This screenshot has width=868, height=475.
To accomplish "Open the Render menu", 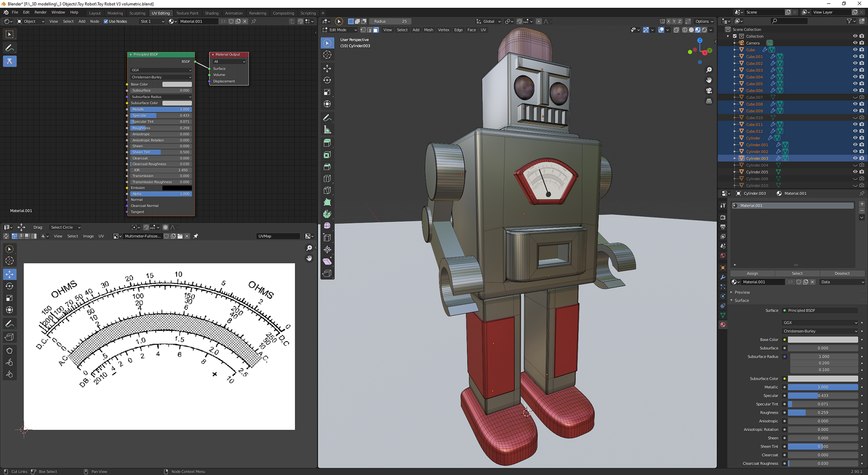I will 40,12.
